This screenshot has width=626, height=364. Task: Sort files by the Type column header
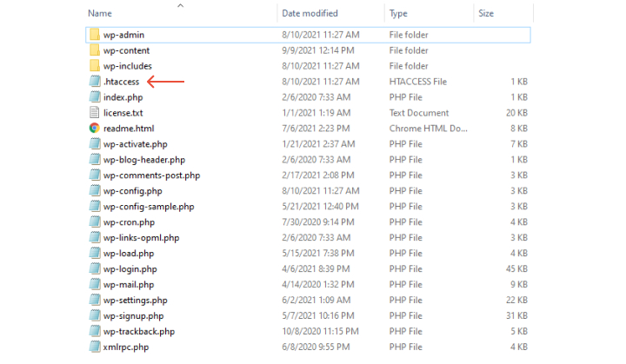click(x=398, y=14)
